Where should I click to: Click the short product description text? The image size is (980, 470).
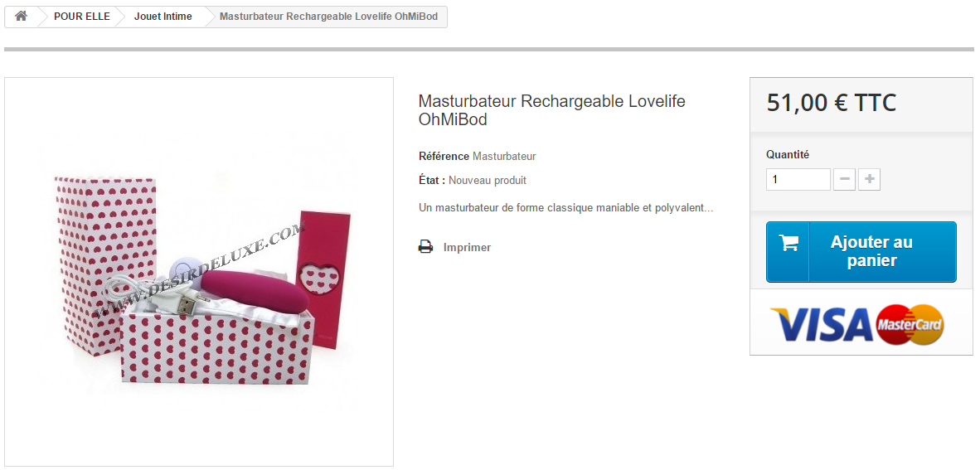[x=565, y=207]
